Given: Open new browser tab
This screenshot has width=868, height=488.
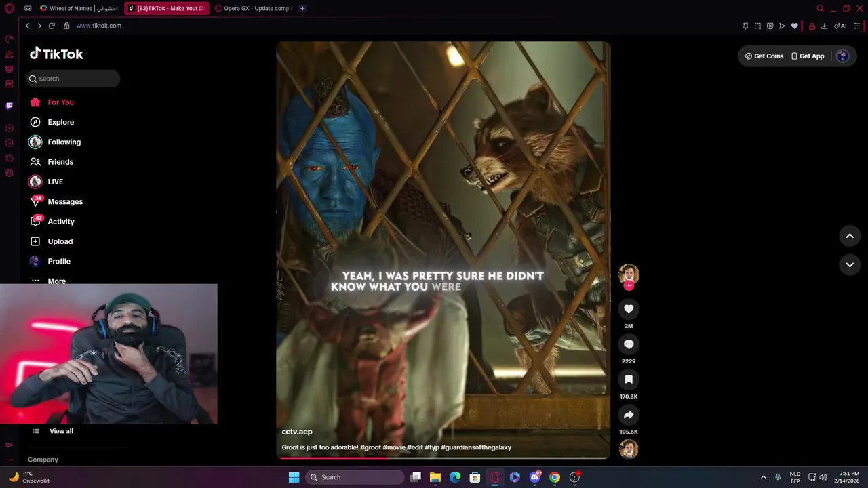Looking at the screenshot, I should click(302, 8).
